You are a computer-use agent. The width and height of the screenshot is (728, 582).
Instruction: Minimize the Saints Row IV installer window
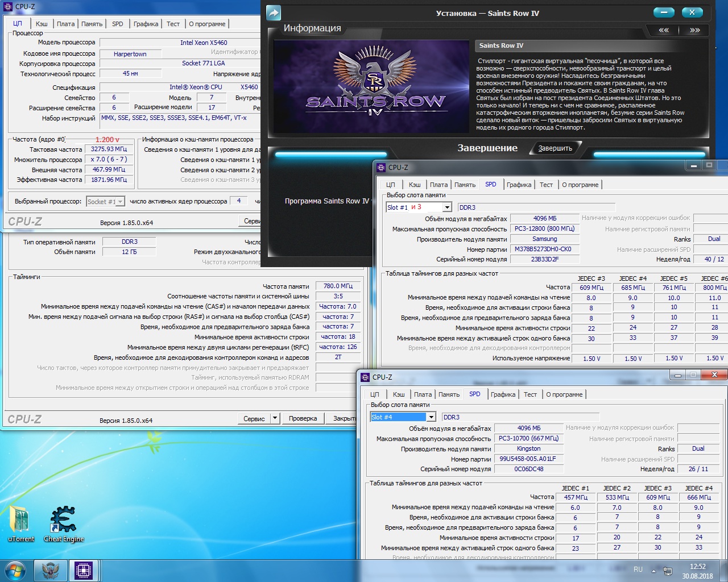click(664, 13)
